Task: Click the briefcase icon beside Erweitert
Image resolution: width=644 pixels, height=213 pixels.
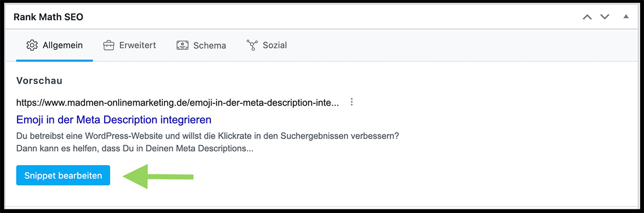Action: click(x=109, y=45)
